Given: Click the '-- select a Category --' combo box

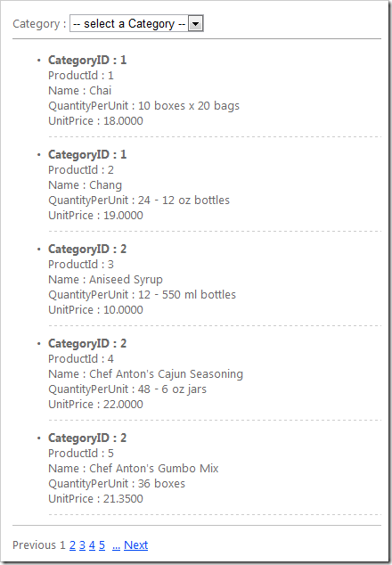Looking at the screenshot, I should click(136, 23).
